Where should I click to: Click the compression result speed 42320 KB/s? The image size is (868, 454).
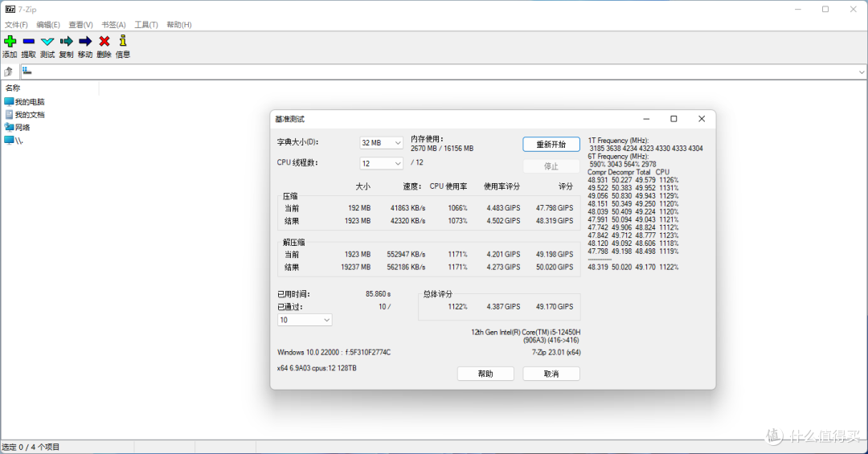coord(407,220)
